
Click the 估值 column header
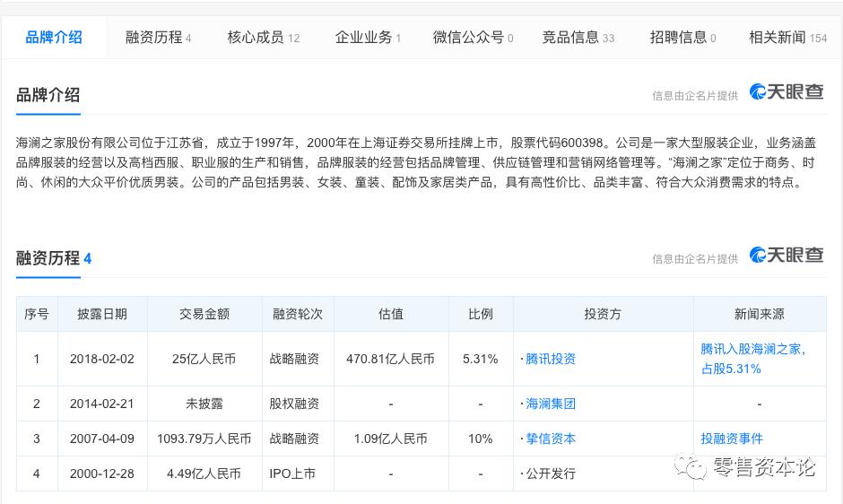[x=391, y=314]
